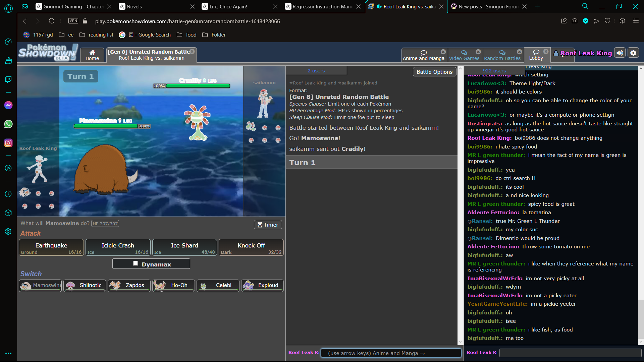Toggle the VPN badge in address bar

pos(73,21)
